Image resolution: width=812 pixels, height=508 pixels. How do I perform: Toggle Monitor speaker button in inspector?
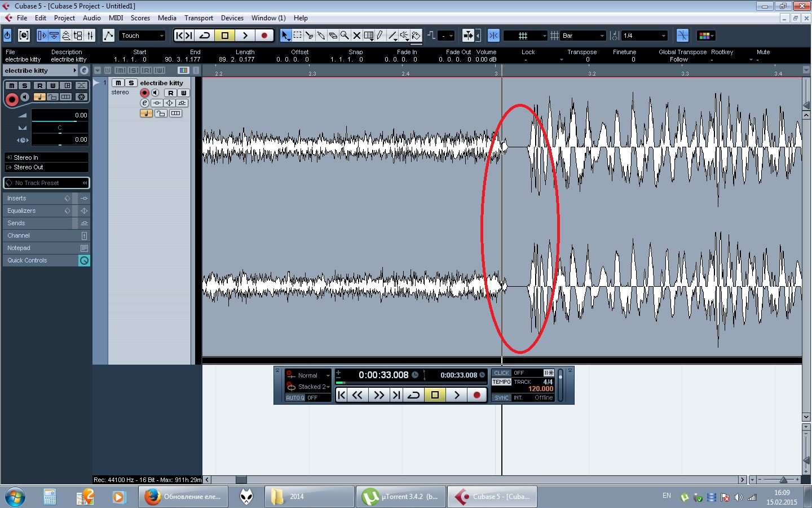click(x=25, y=97)
